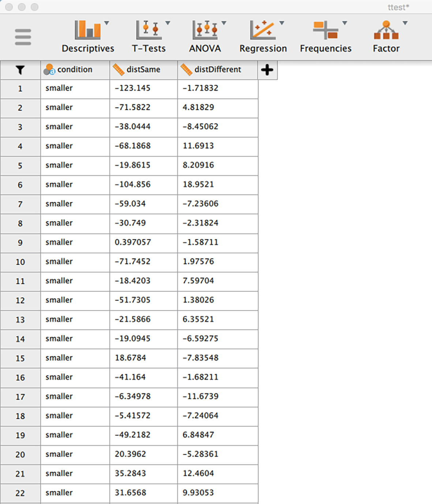Open the T-Tests analysis menu
This screenshot has width=432, height=504.
tap(149, 37)
